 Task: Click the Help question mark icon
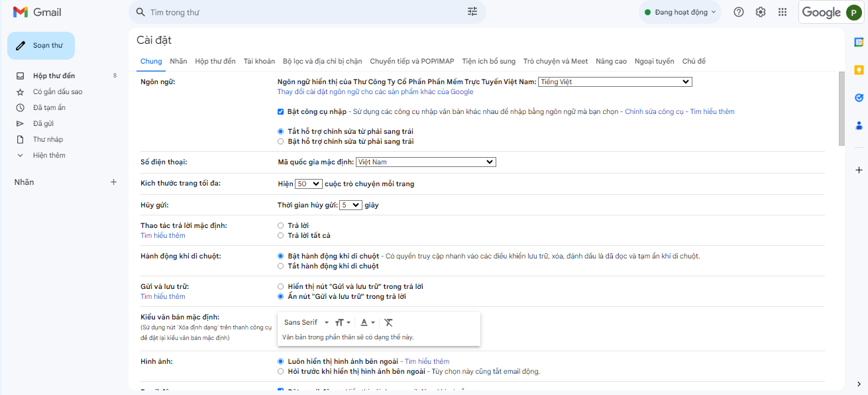click(739, 12)
